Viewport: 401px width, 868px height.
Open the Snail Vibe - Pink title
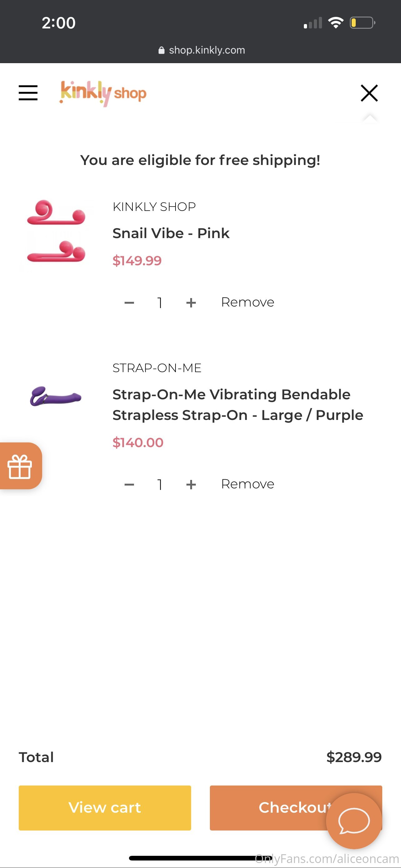(x=171, y=233)
